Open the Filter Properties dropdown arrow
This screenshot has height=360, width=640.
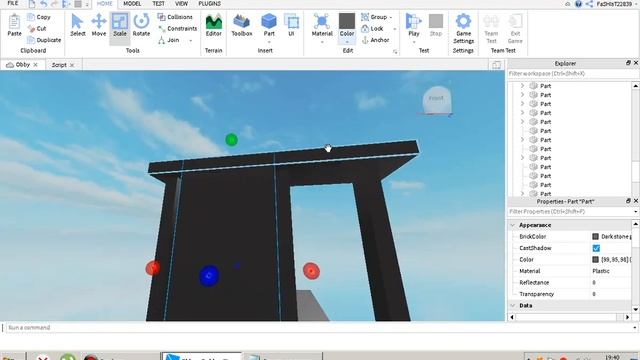(636, 212)
